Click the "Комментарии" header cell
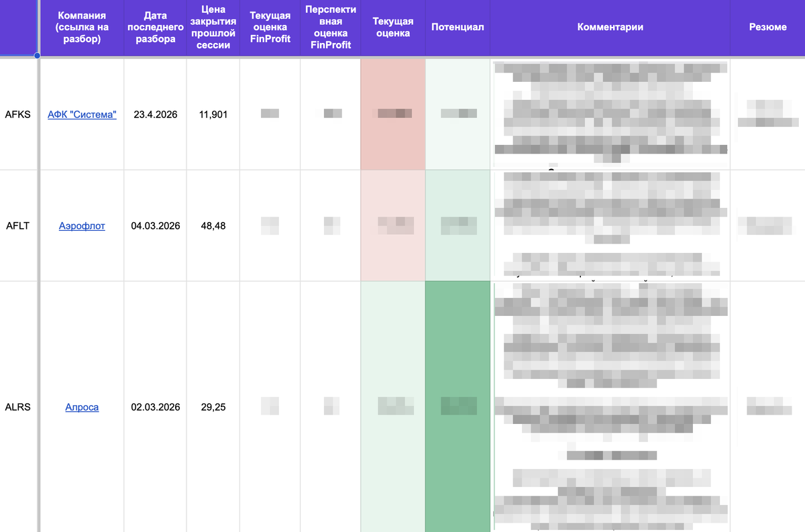This screenshot has height=532, width=805. 610,28
